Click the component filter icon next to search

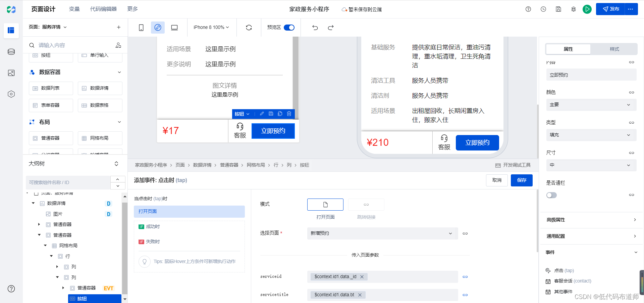pyautogui.click(x=118, y=45)
